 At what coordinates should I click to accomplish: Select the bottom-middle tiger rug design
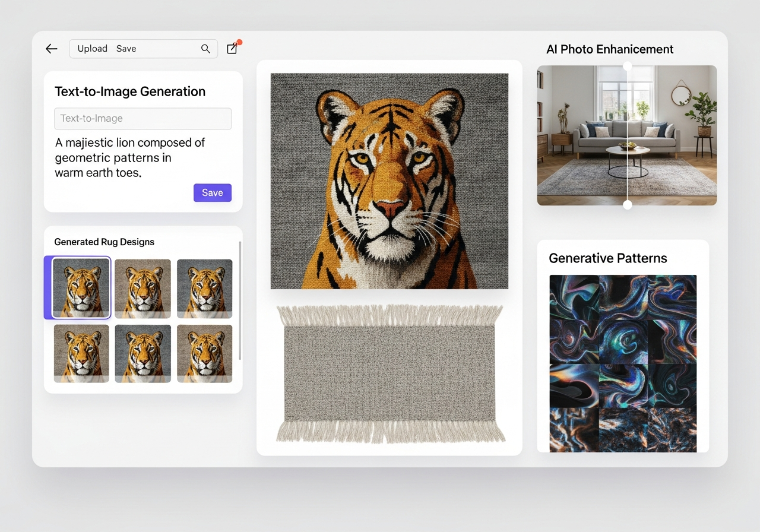(x=142, y=353)
